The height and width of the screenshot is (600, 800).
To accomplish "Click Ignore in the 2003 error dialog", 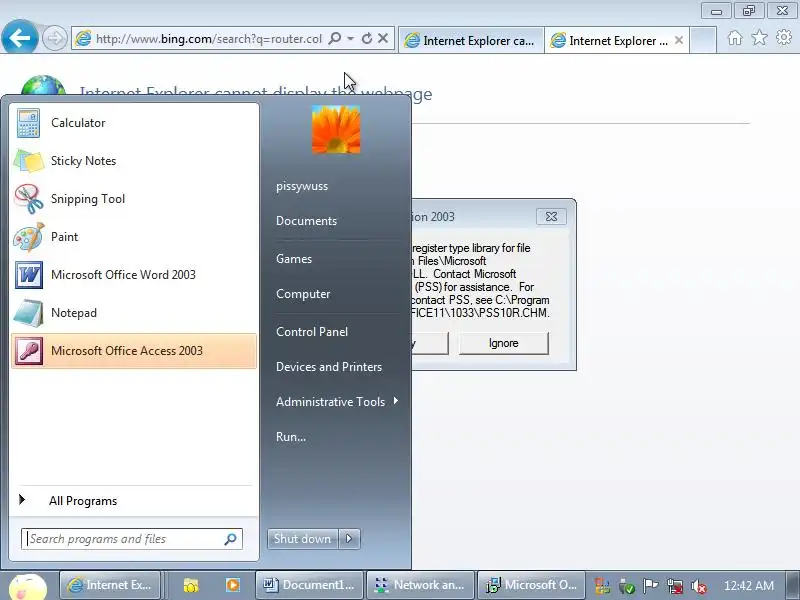I will [x=504, y=343].
